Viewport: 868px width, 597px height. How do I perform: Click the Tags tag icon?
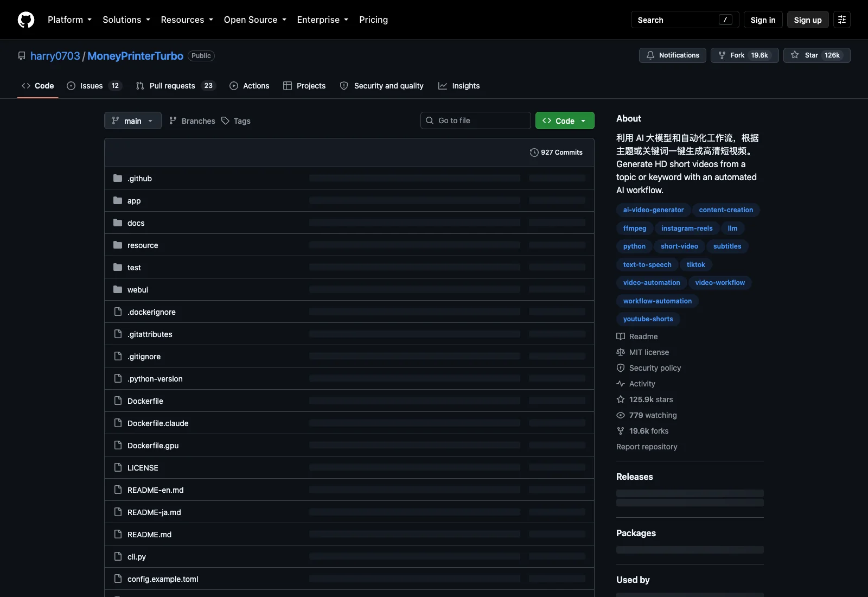[x=226, y=121]
